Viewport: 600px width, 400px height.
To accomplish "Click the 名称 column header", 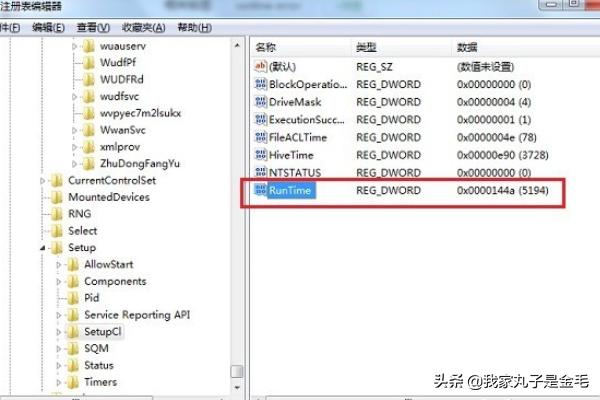I will pos(266,47).
